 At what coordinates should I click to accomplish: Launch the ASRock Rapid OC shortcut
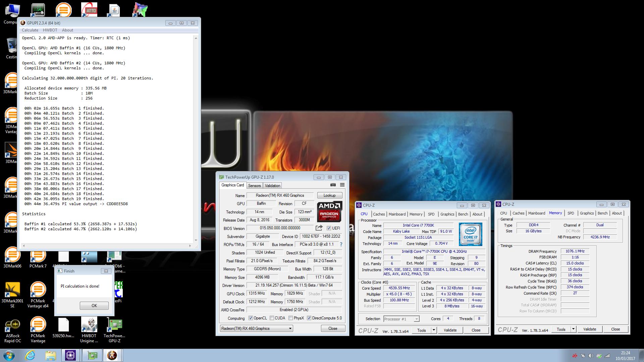[x=12, y=330]
